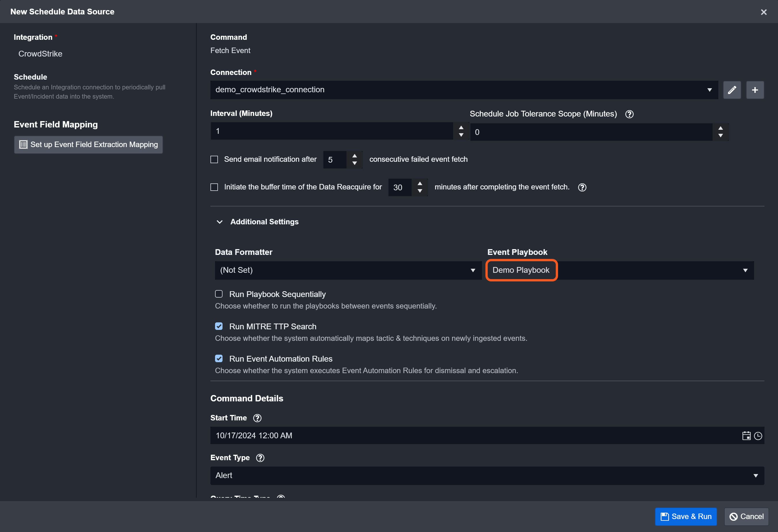Increase the Interval minutes stepper
Screen dimensions: 778x532
461,127
